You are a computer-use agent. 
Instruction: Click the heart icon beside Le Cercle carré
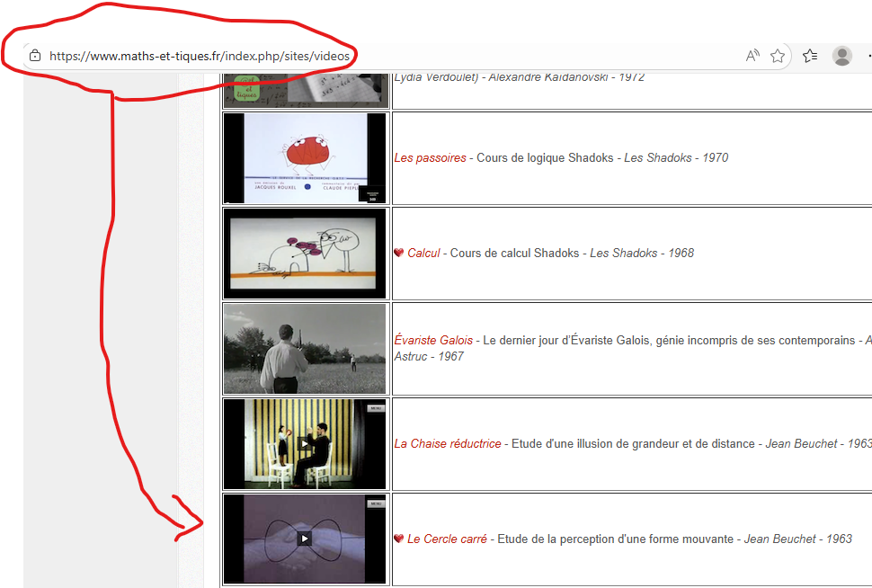(x=399, y=539)
